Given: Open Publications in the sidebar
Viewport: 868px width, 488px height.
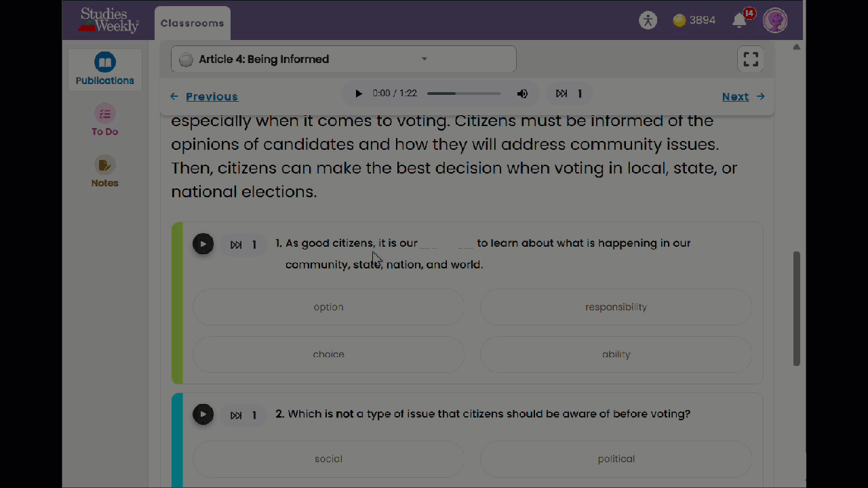Looking at the screenshot, I should [x=105, y=69].
